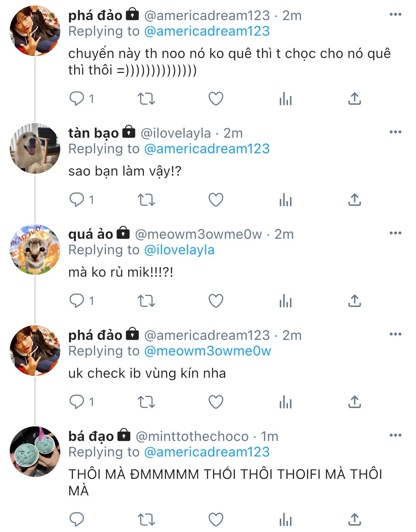The image size is (416, 532).
Task: Like the 'mà ko rủ mik!!!?!' tweet
Action: click(216, 301)
